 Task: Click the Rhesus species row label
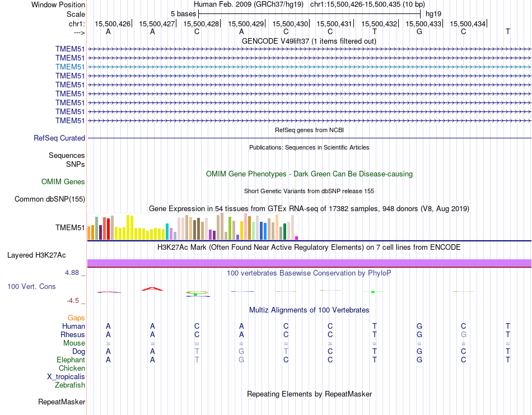73,334
